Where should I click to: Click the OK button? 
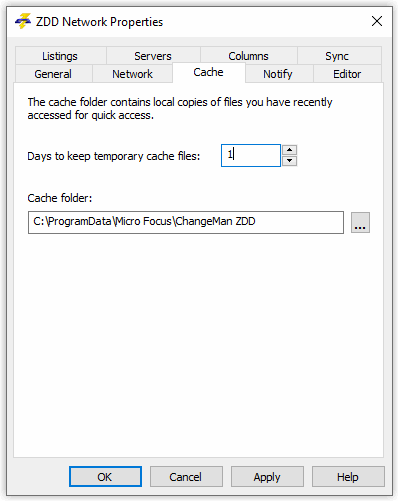coord(105,477)
